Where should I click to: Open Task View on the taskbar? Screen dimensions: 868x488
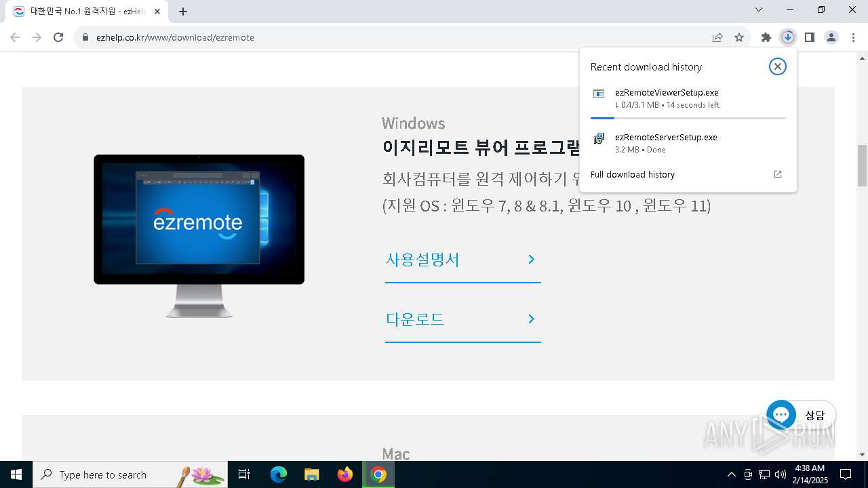pyautogui.click(x=244, y=474)
